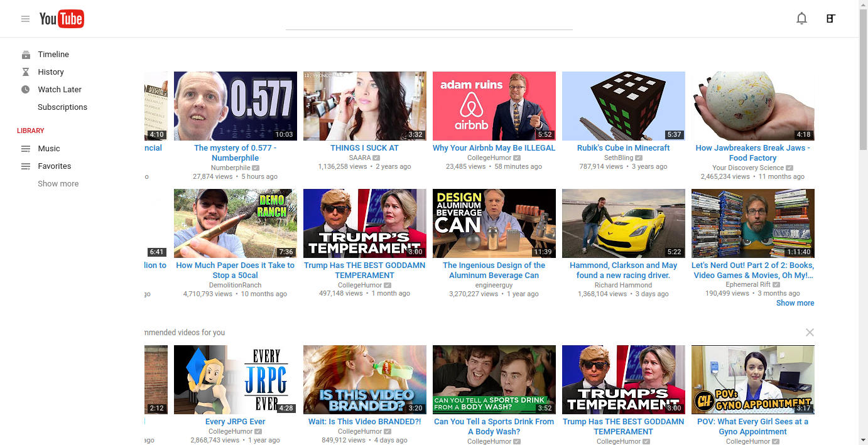This screenshot has height=445, width=868.
Task: Click POV: What Every Girl Sees title
Action: (753, 427)
